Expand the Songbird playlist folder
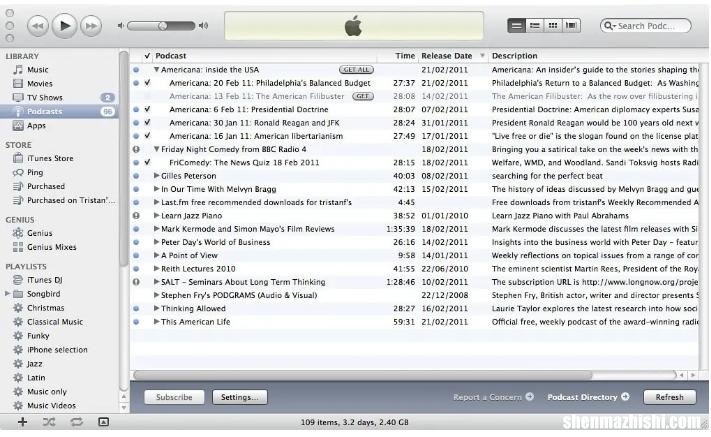The image size is (711, 437). click(x=7, y=294)
